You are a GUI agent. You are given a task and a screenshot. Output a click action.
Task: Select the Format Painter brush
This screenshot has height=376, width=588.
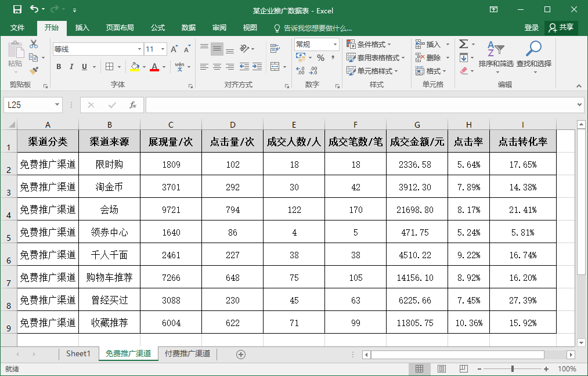click(x=34, y=71)
